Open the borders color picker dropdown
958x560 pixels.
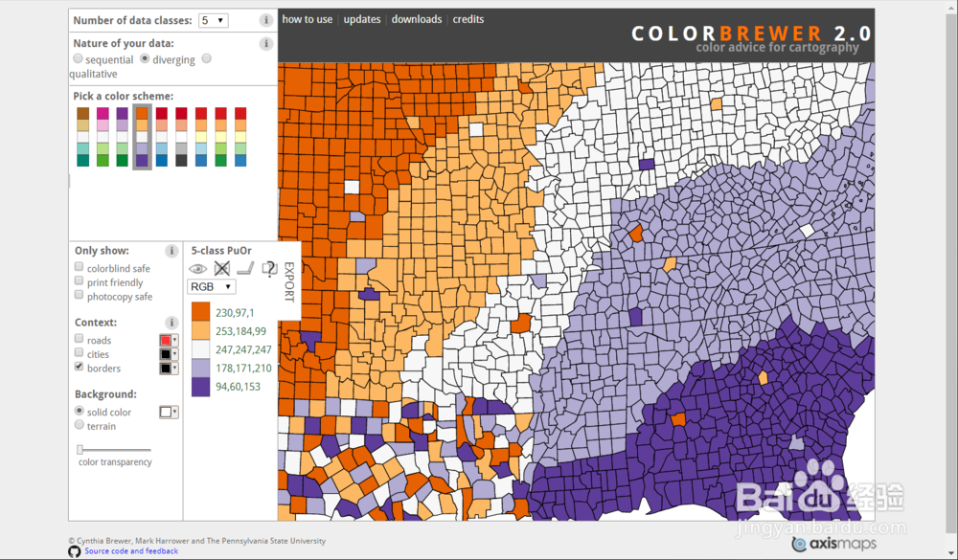(169, 369)
